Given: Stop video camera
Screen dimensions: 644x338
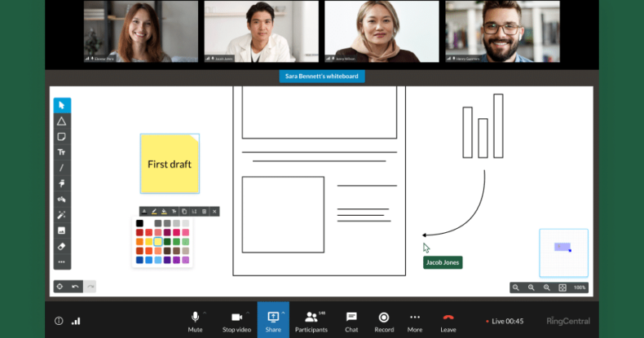Looking at the screenshot, I should [236, 320].
